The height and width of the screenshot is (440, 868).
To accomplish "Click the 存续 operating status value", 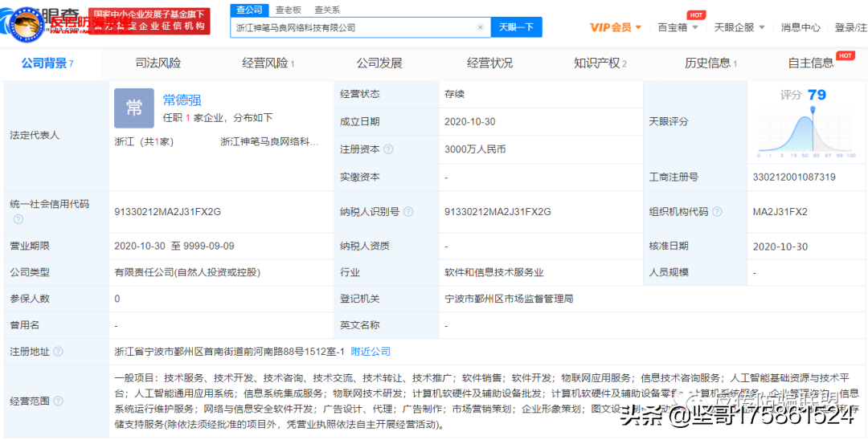I will point(454,94).
